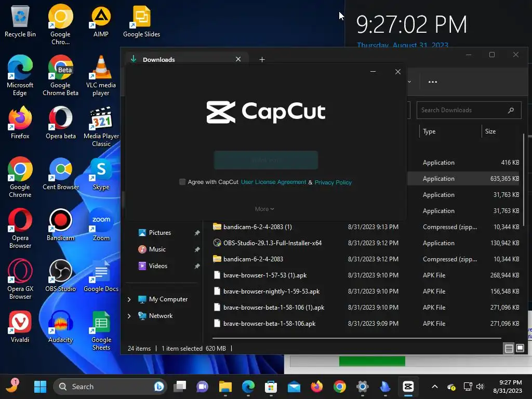Screen dimensions: 532x399
Task: Select Opera Browser desktop icon
Action: [20, 229]
